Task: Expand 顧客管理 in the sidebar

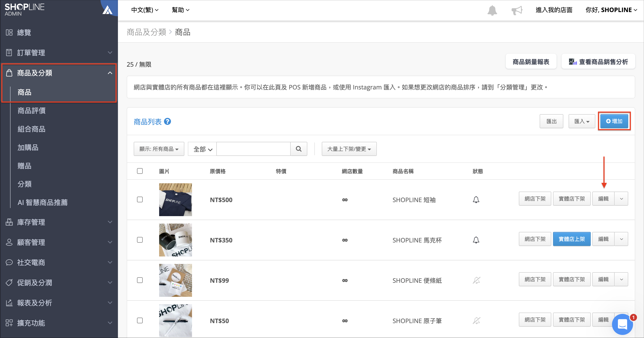Action: coord(59,242)
